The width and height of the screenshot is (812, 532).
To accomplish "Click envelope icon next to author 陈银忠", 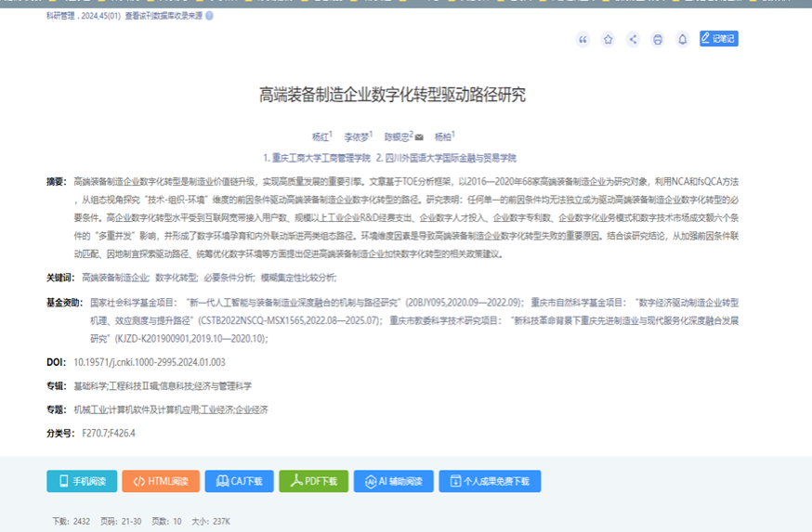I will [419, 136].
